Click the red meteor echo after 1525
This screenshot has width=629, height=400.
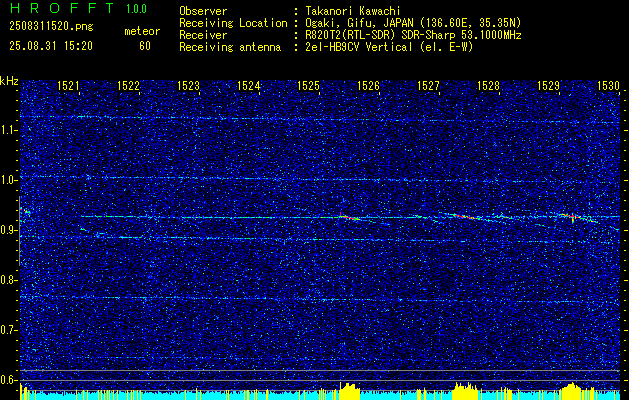point(351,217)
